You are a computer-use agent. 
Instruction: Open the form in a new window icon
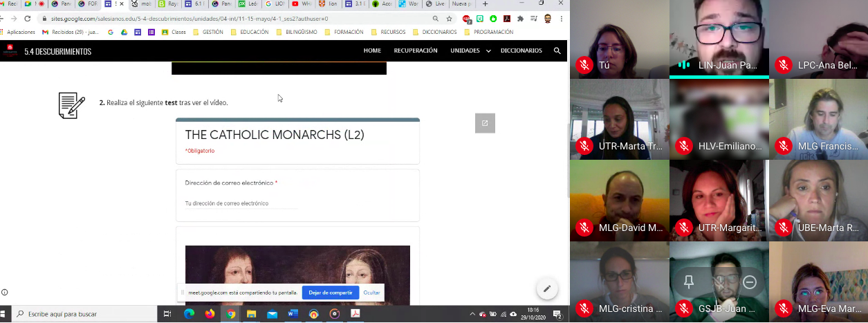coord(485,123)
